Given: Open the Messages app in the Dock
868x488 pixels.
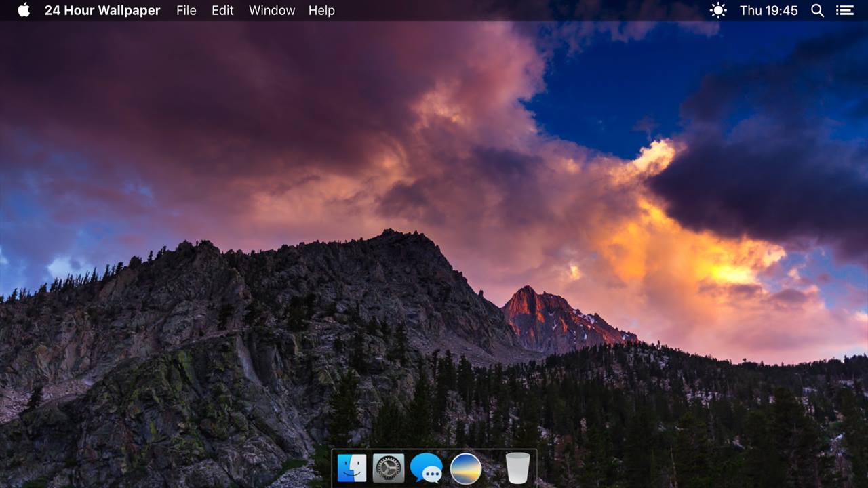Looking at the screenshot, I should click(427, 468).
